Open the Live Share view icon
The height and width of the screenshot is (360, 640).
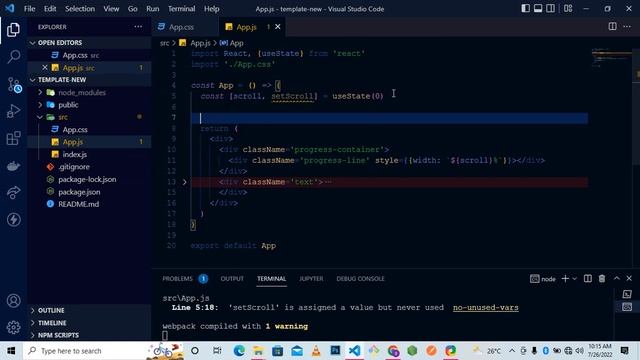[x=13, y=192]
